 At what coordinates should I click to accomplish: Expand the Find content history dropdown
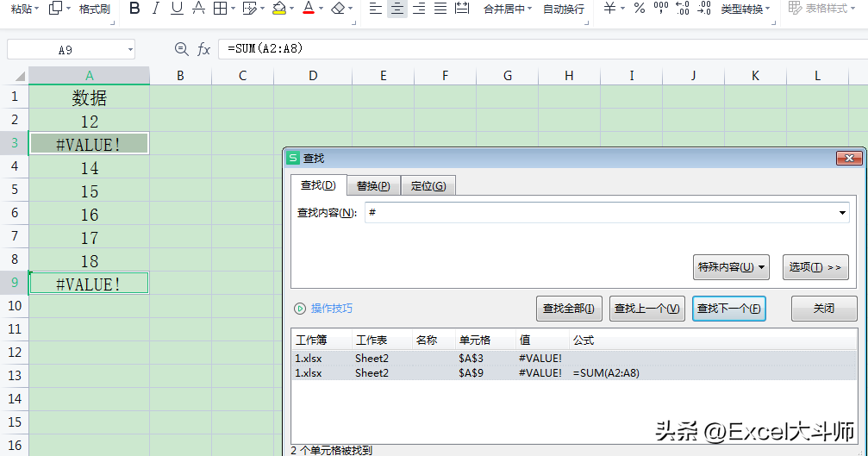tap(842, 213)
